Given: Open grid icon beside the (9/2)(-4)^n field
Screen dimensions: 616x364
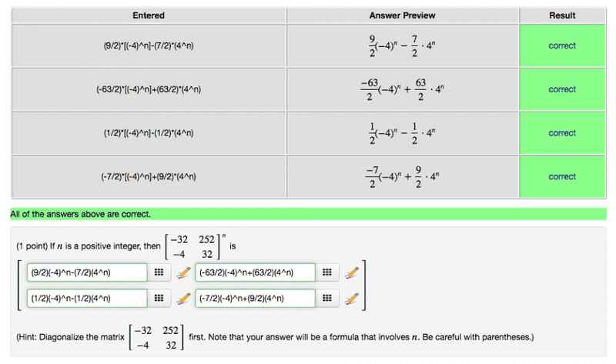Looking at the screenshot, I should point(158,272).
